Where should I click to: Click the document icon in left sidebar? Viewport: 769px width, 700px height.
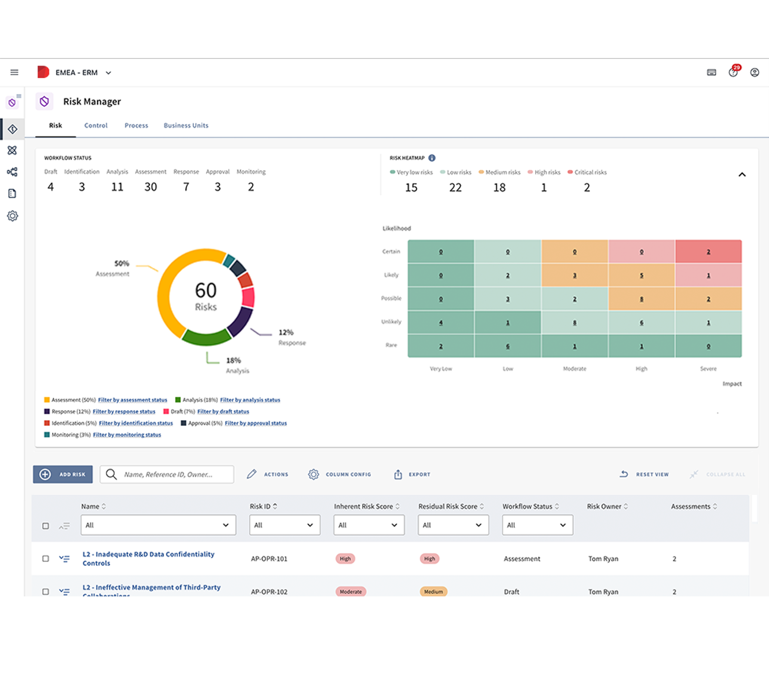[12, 193]
